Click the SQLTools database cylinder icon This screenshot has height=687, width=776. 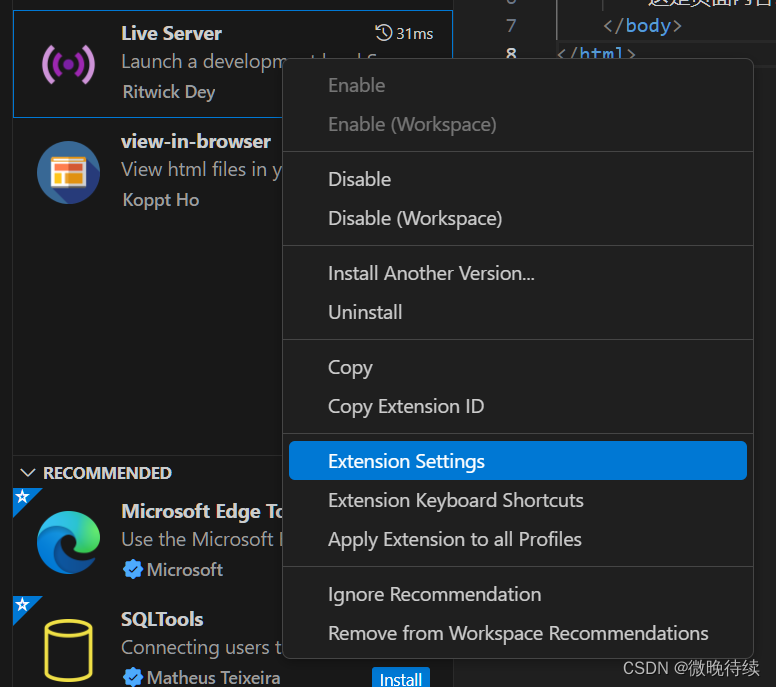pos(68,650)
